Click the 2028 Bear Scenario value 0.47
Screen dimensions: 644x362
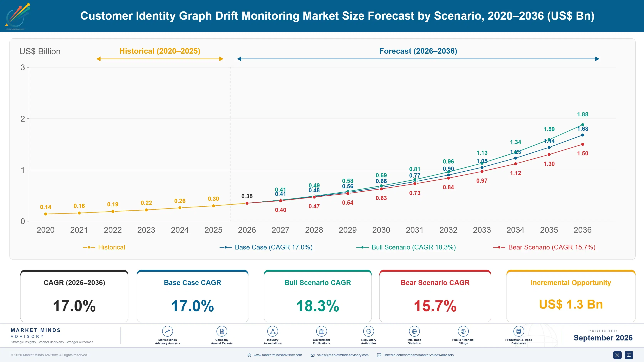pyautogui.click(x=314, y=206)
